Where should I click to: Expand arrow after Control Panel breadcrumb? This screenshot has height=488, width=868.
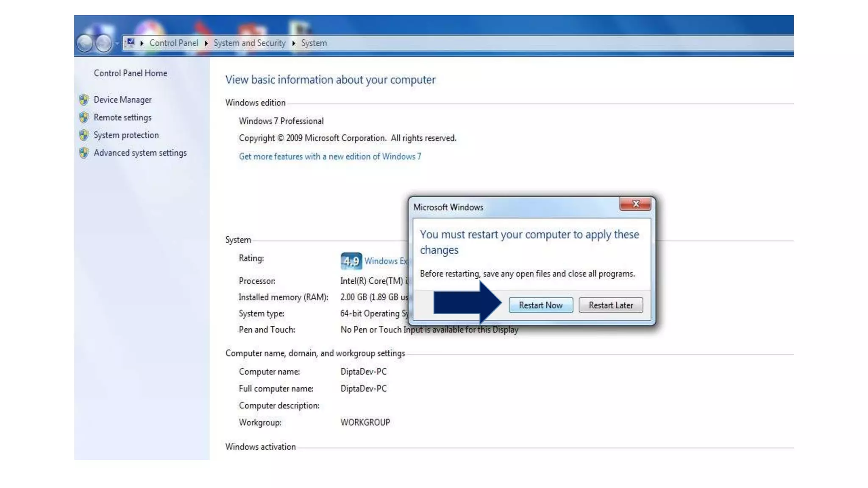point(206,43)
